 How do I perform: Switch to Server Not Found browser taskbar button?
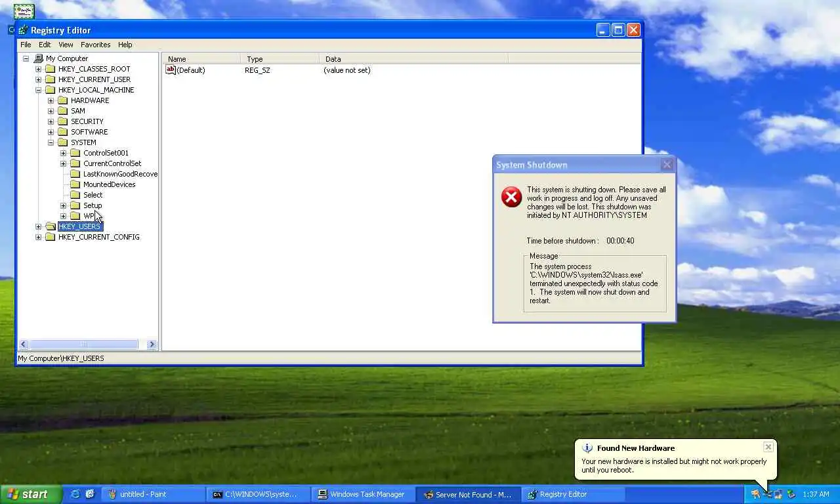(x=468, y=494)
